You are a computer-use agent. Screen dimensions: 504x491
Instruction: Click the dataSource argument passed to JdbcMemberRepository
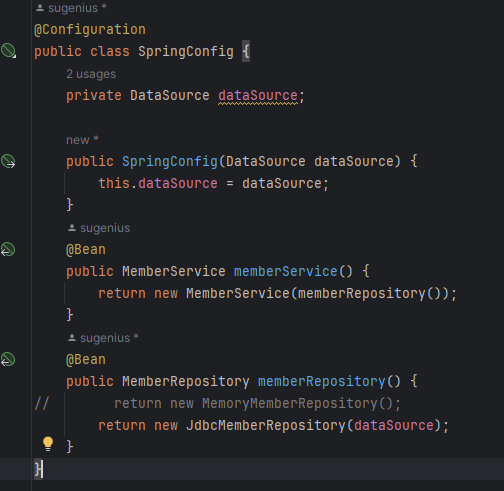pyautogui.click(x=394, y=426)
